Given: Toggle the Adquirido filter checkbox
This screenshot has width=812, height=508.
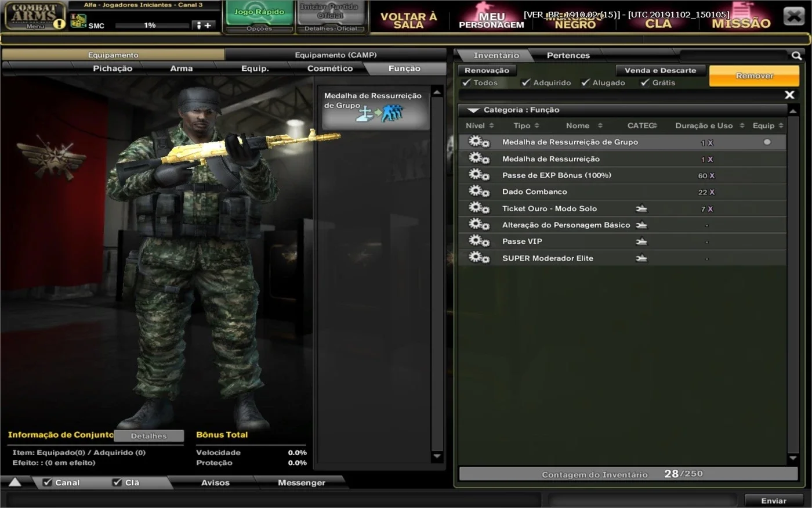Looking at the screenshot, I should 526,82.
